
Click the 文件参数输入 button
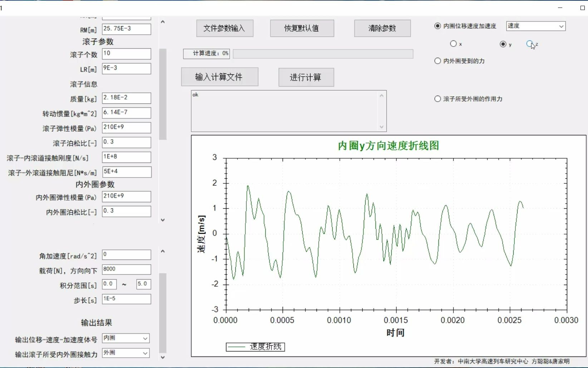point(225,28)
